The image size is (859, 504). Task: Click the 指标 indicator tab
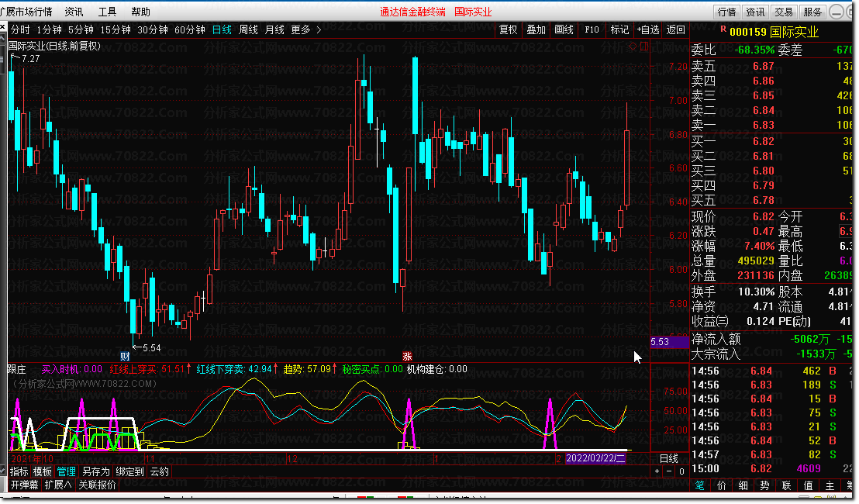coord(19,471)
